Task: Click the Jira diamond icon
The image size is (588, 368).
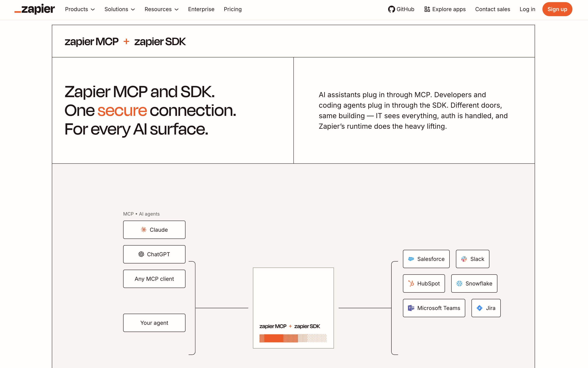Action: click(479, 308)
